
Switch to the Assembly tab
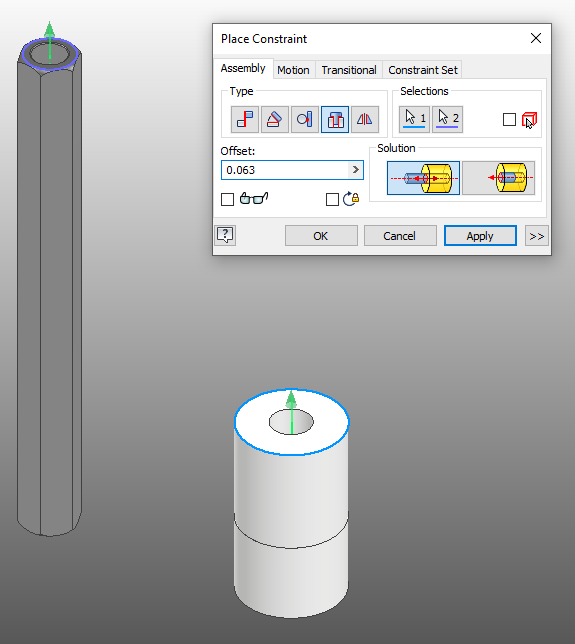(x=243, y=68)
